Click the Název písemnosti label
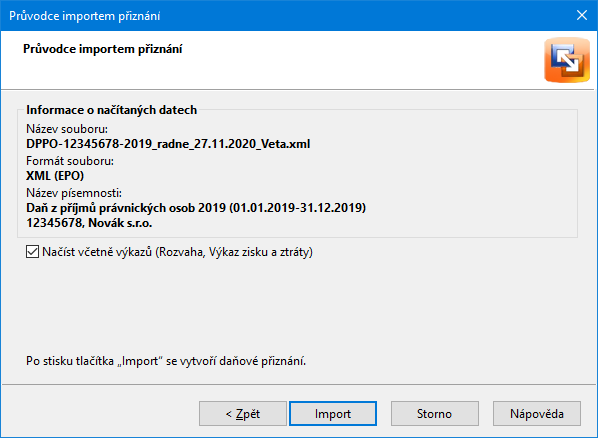The image size is (598, 438). click(74, 193)
